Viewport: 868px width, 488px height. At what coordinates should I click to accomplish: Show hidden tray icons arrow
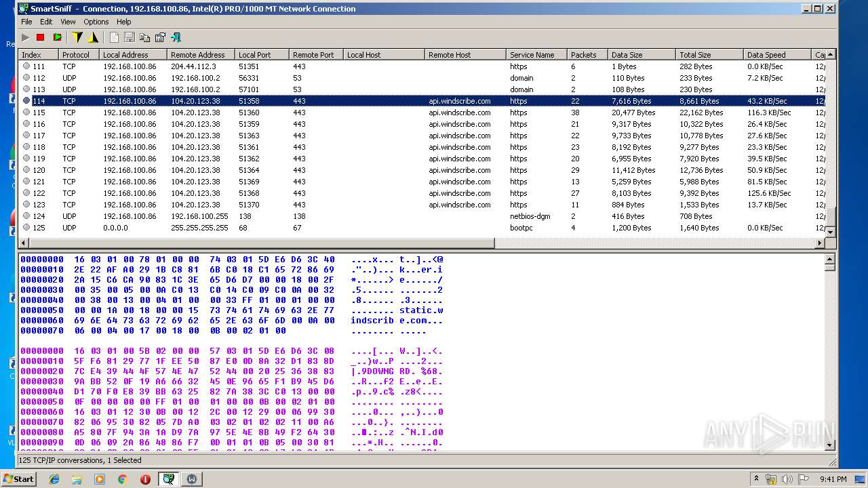click(x=757, y=479)
